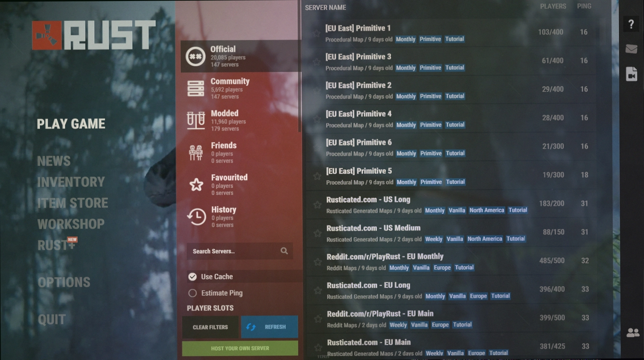Open the video file demo icon
The image size is (644, 360).
(631, 74)
